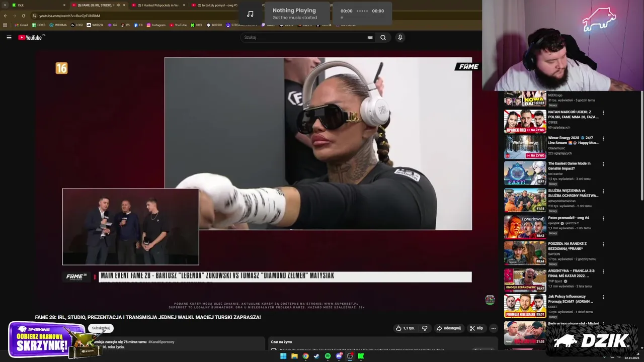Open the apps grid icon in the bookmarks bar

[5, 25]
